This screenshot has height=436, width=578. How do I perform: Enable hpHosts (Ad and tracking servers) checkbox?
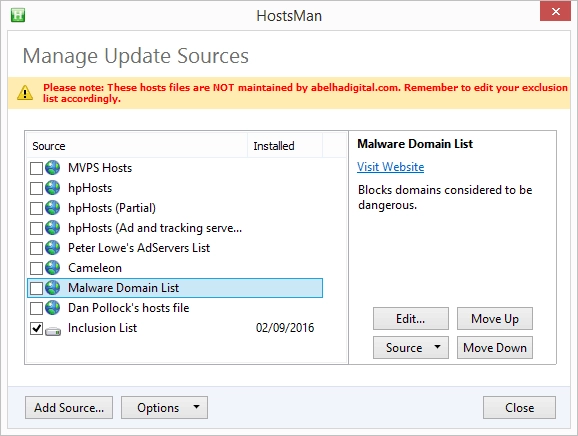point(36,229)
